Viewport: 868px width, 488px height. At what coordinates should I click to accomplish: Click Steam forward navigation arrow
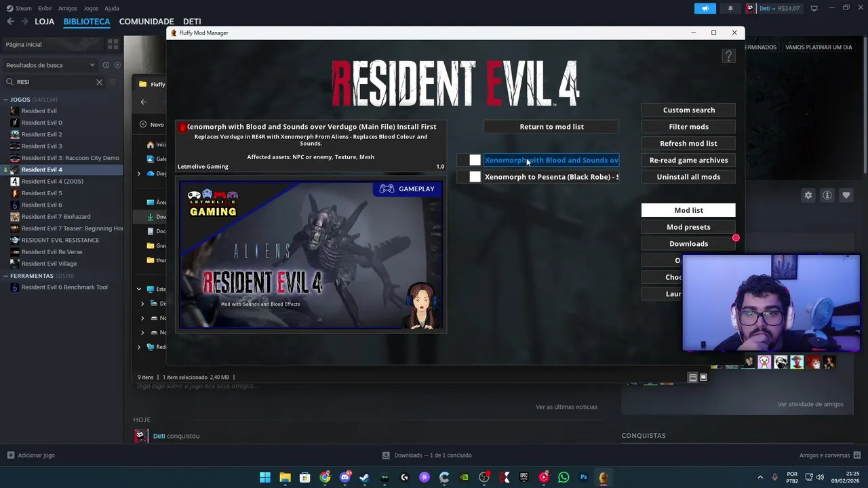pos(24,22)
